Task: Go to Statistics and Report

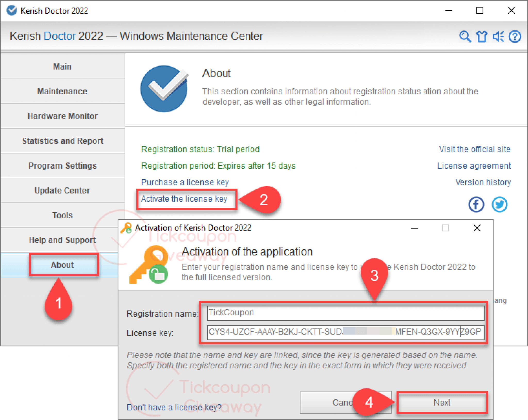Action: click(x=62, y=141)
